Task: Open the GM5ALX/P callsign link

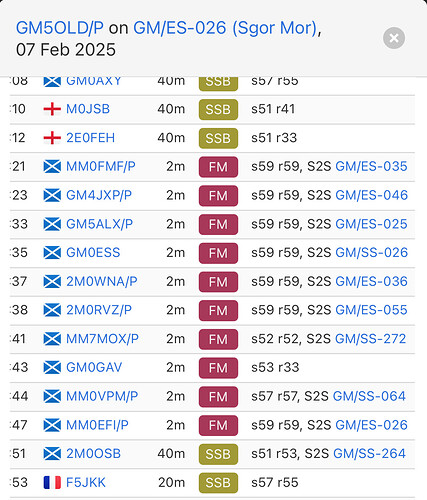Action: tap(99, 224)
